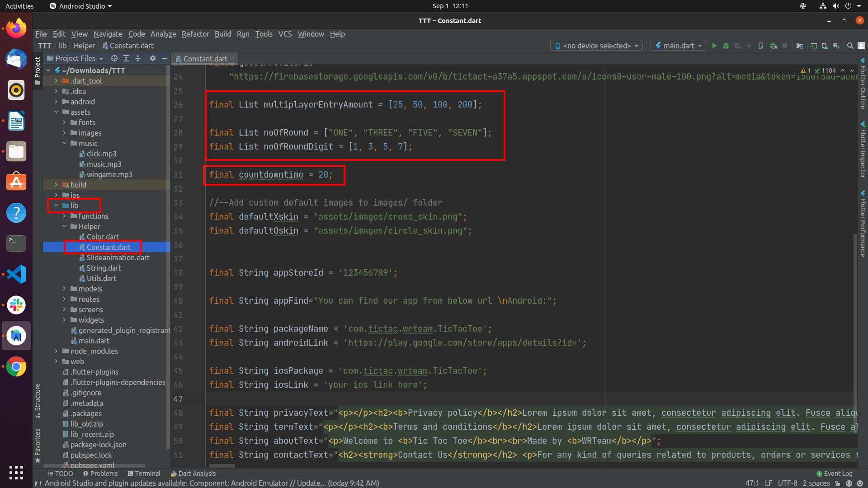Image resolution: width=868 pixels, height=488 pixels.
Task: Expand all project tree nodes icon
Action: 126,58
